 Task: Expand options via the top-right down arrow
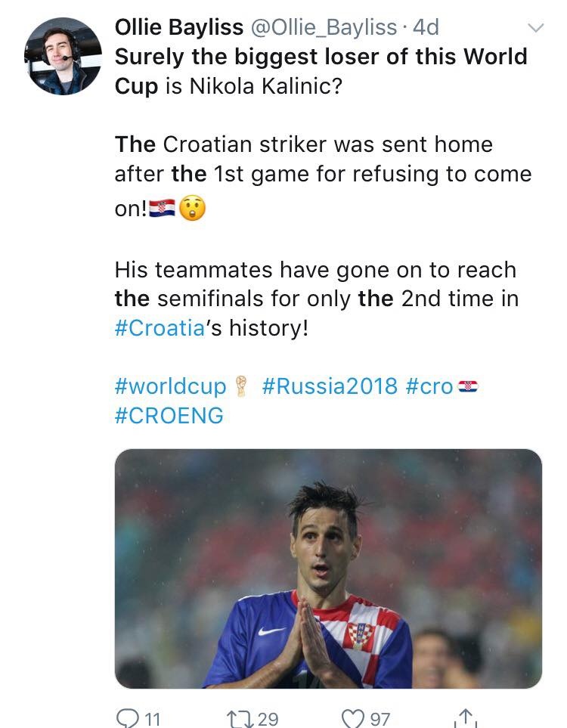(534, 27)
